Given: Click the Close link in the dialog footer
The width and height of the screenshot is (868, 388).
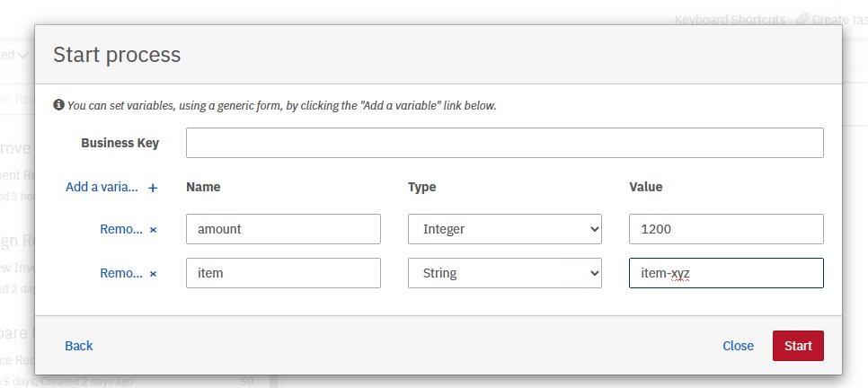Looking at the screenshot, I should pyautogui.click(x=738, y=346).
